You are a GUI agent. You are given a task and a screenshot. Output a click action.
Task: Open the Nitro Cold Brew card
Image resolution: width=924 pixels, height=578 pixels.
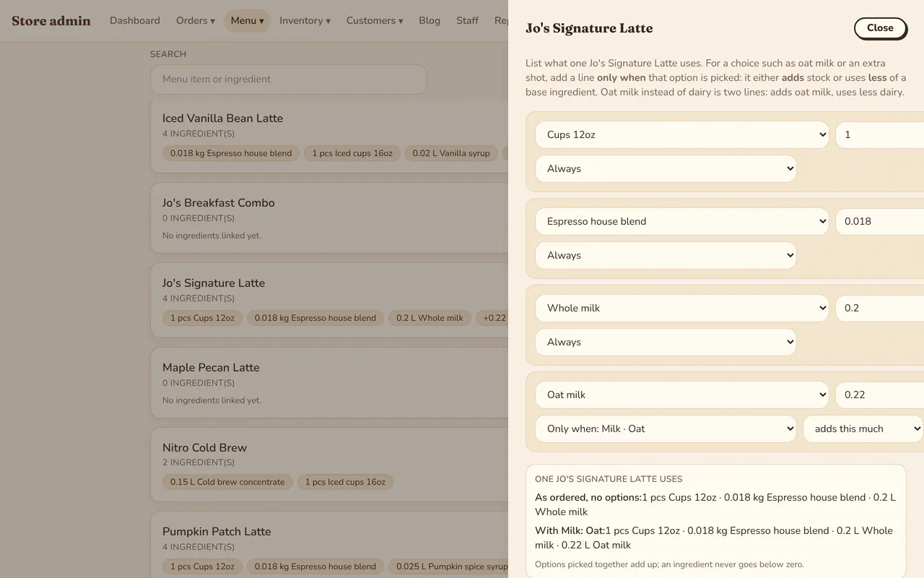(329, 465)
